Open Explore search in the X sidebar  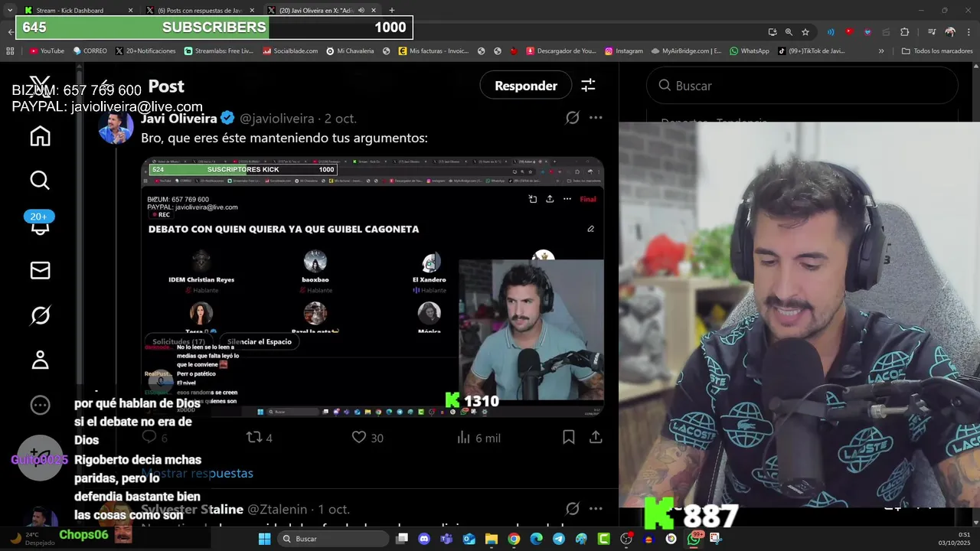coord(40,181)
